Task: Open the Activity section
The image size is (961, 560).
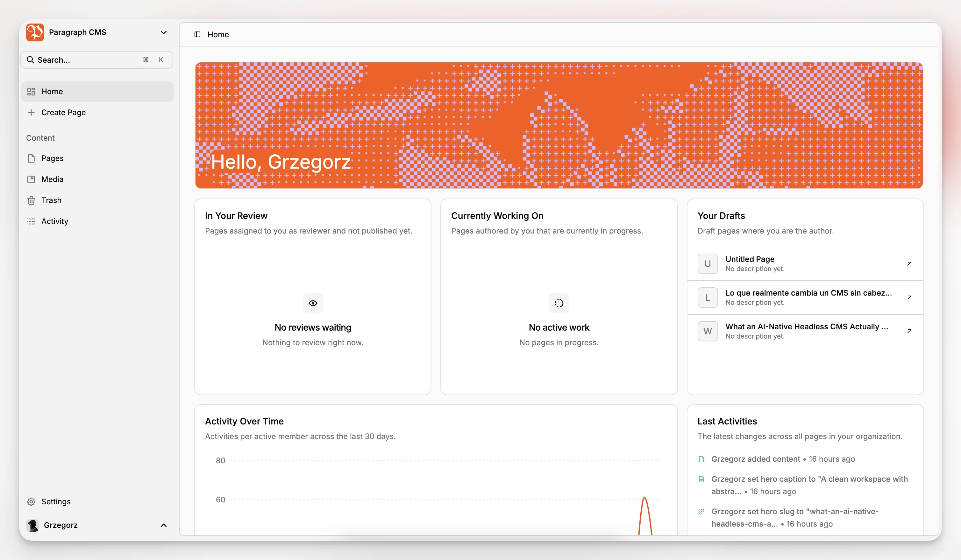Action: pyautogui.click(x=97, y=221)
